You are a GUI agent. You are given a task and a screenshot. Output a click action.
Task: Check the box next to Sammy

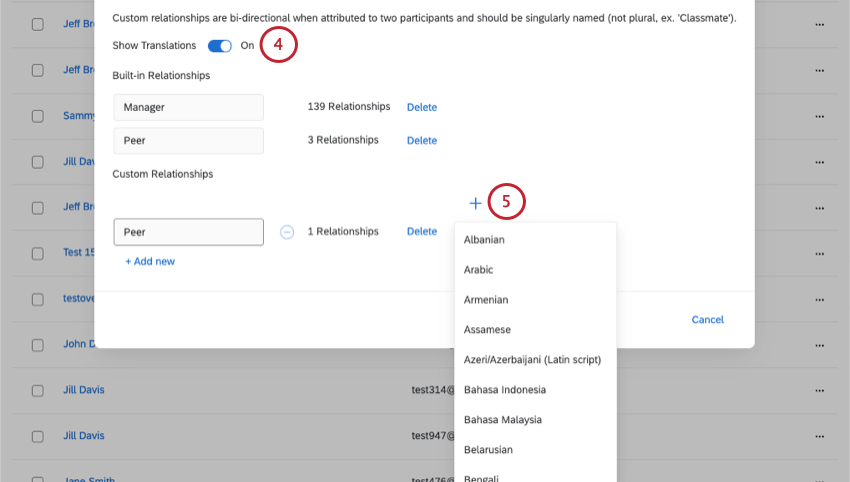point(37,116)
